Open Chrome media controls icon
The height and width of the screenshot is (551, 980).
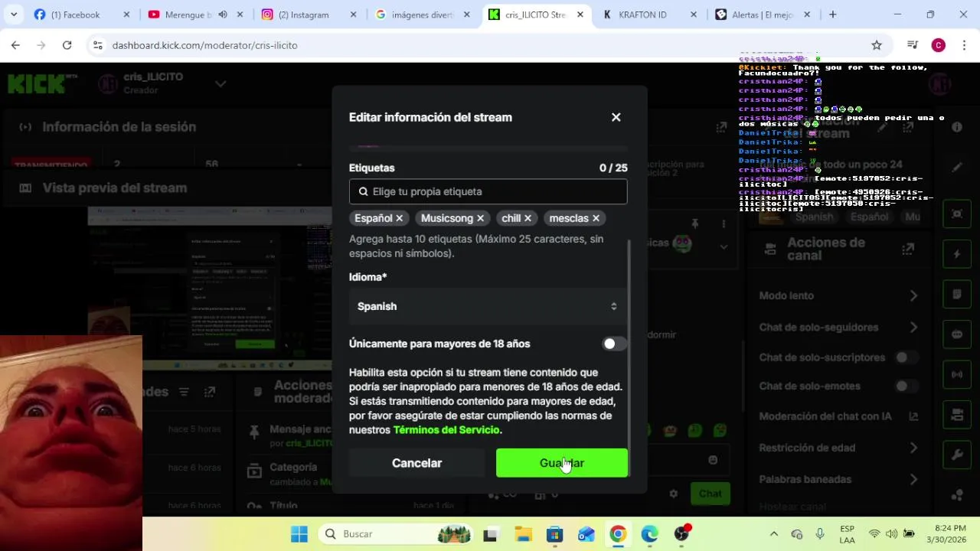tap(913, 45)
